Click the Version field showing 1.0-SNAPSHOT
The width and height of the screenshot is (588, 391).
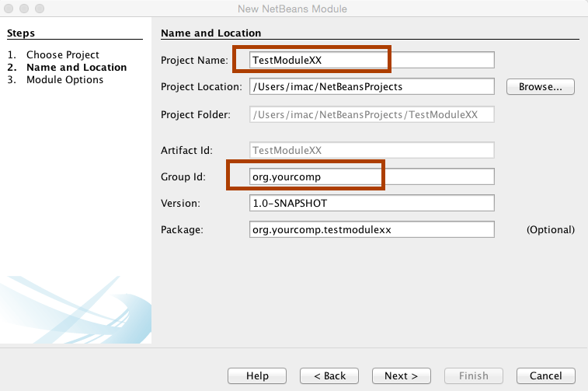(371, 203)
